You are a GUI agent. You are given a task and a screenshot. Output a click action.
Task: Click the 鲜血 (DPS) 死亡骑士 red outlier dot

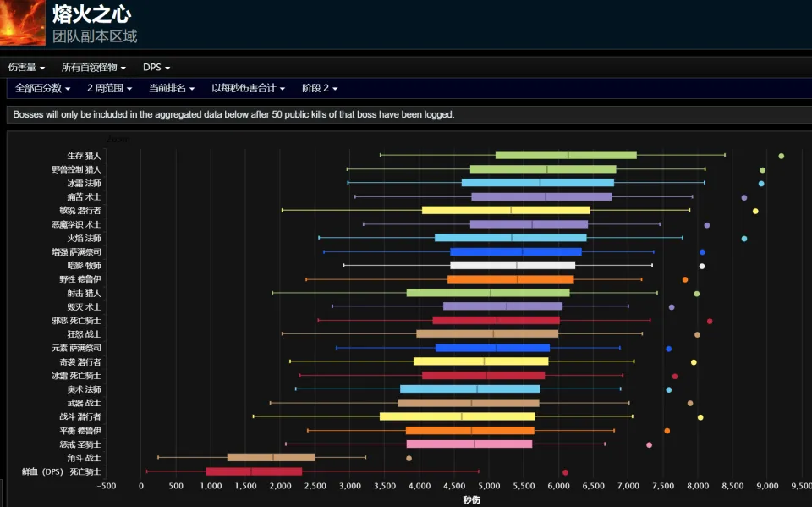pos(565,472)
